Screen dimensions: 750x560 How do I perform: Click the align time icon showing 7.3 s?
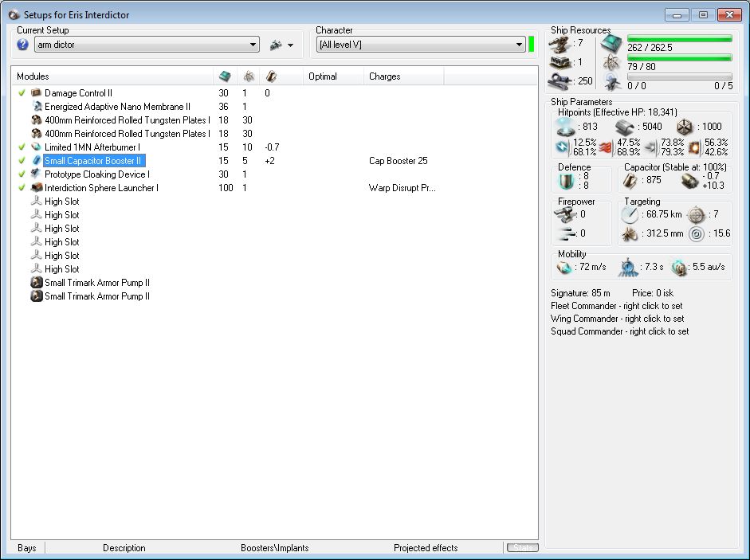(628, 268)
